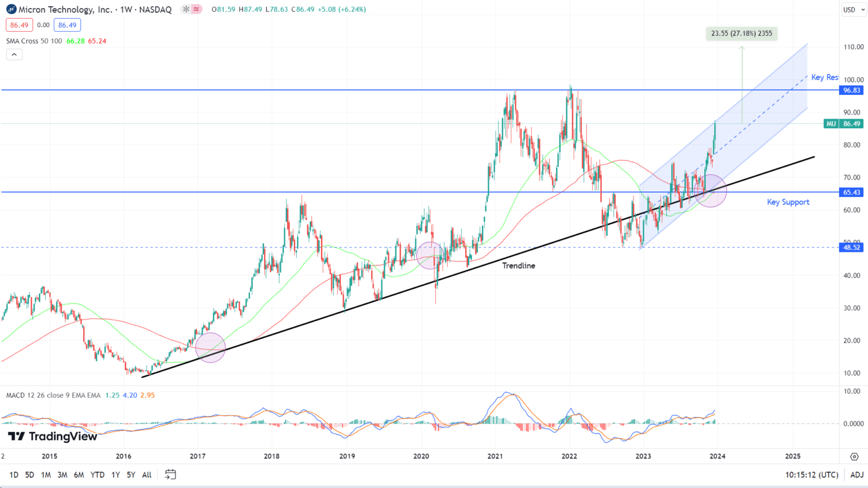Click the Micron Technology symbol logo icon
This screenshot has height=488, width=868.
pyautogui.click(x=11, y=9)
